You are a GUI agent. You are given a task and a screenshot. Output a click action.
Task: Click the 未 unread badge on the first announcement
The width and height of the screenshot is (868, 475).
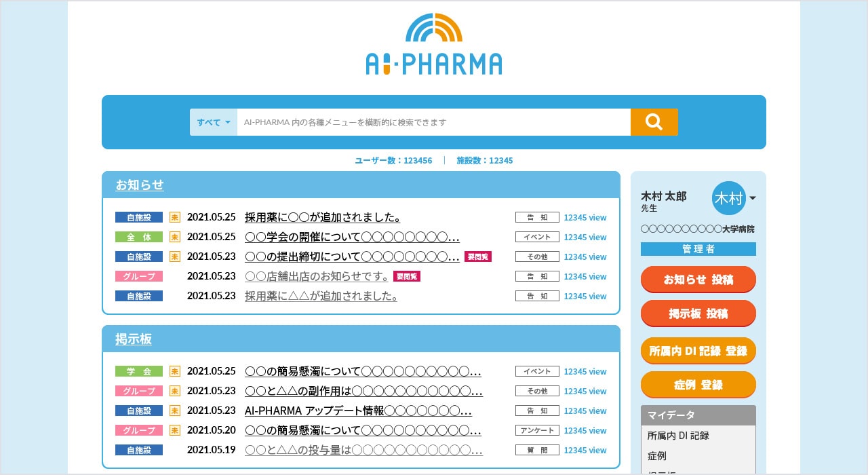pyautogui.click(x=175, y=217)
